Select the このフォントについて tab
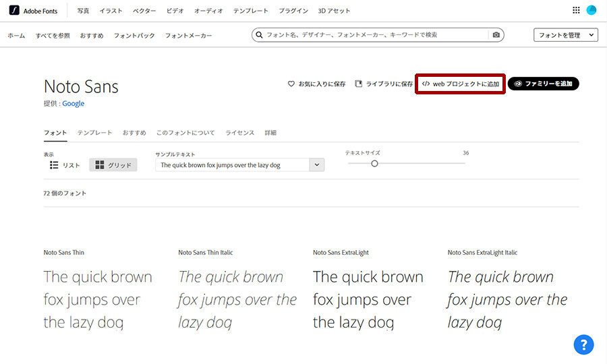Image resolution: width=607 pixels, height=364 pixels. (x=185, y=133)
